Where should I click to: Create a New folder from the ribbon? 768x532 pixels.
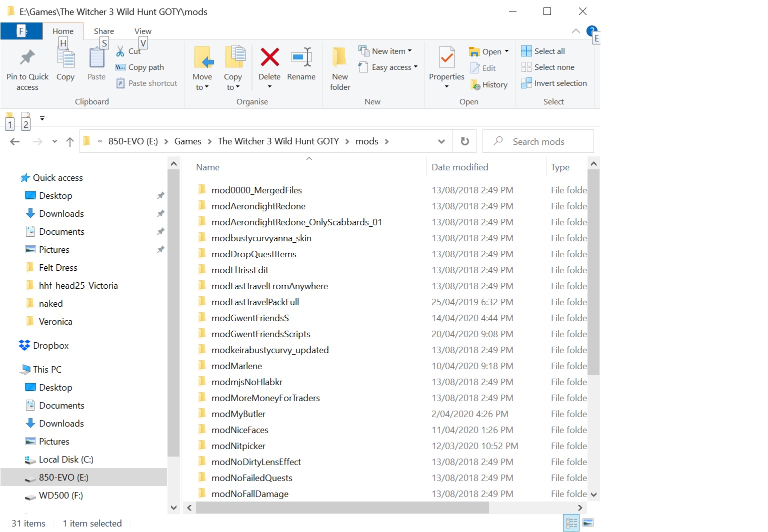coord(340,68)
